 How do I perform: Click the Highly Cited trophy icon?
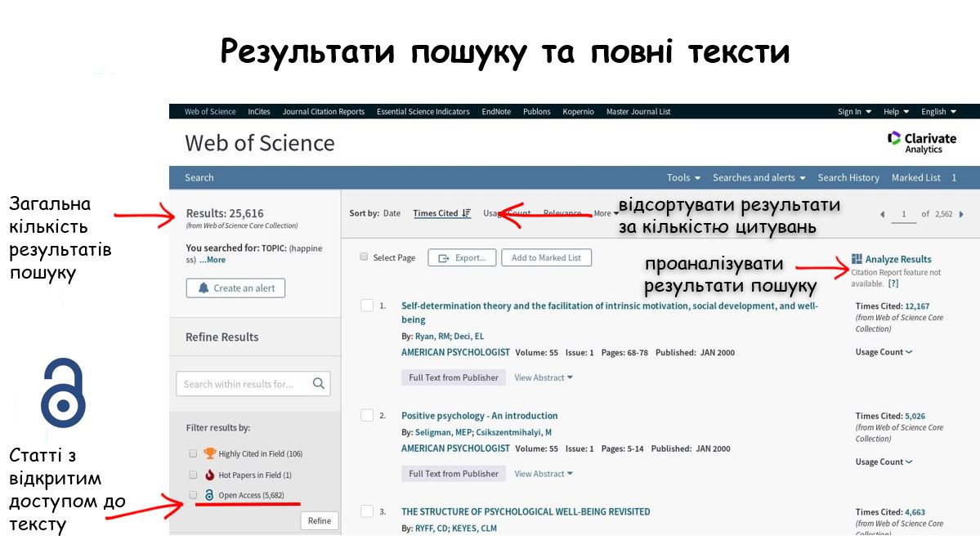pos(209,453)
